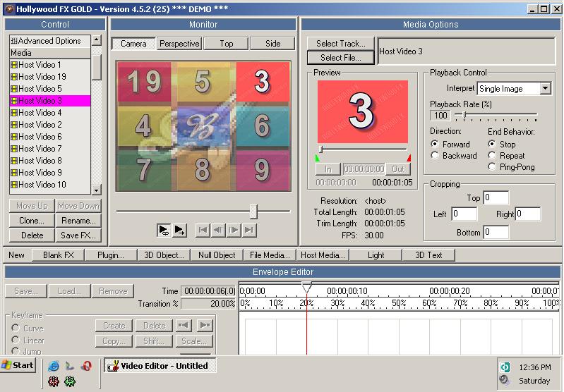Click the Host Video 19 film icon
Screen dimensions: 564x392
14,77
